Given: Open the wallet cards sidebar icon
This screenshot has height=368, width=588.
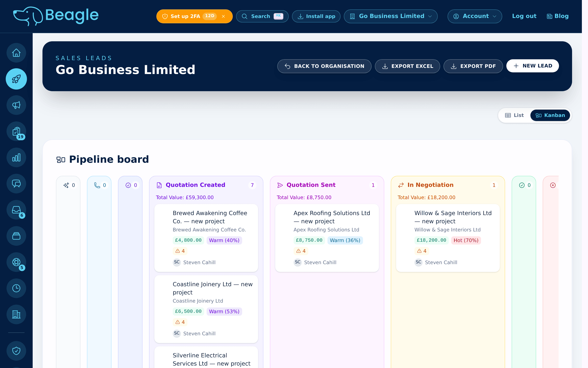Looking at the screenshot, I should [x=16, y=236].
